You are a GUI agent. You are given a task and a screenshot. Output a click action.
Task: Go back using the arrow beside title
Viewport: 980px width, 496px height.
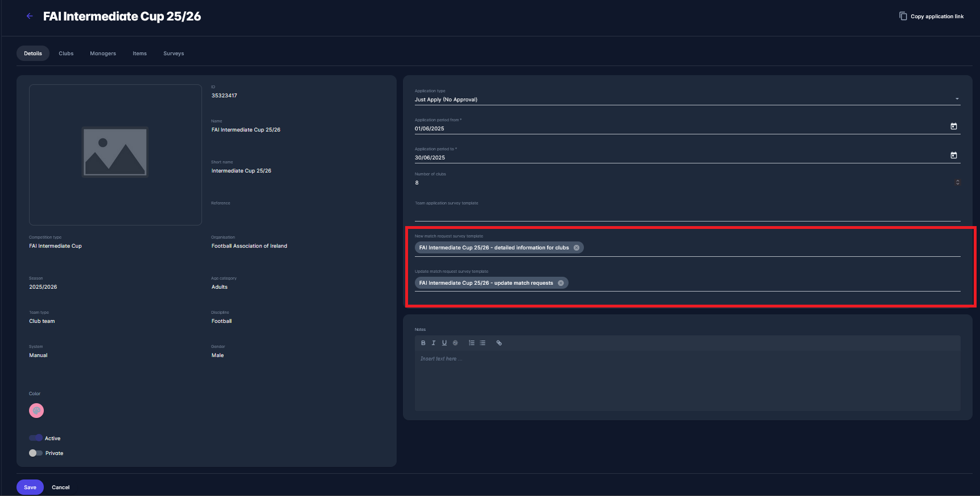pos(30,16)
